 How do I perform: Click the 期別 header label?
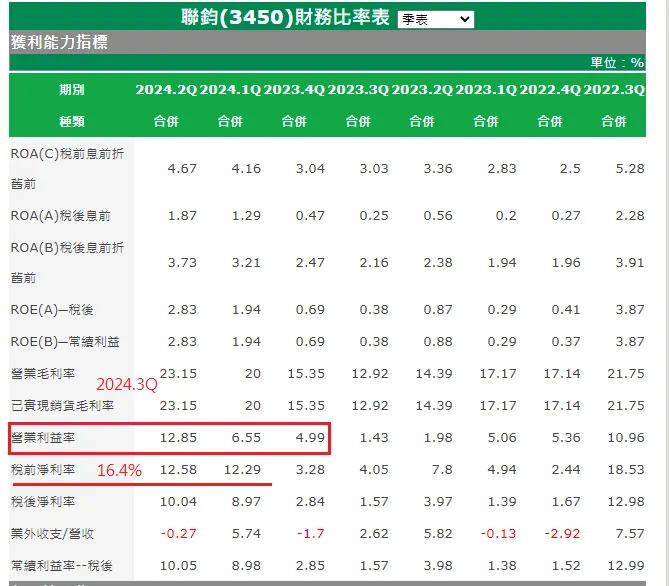tap(72, 90)
